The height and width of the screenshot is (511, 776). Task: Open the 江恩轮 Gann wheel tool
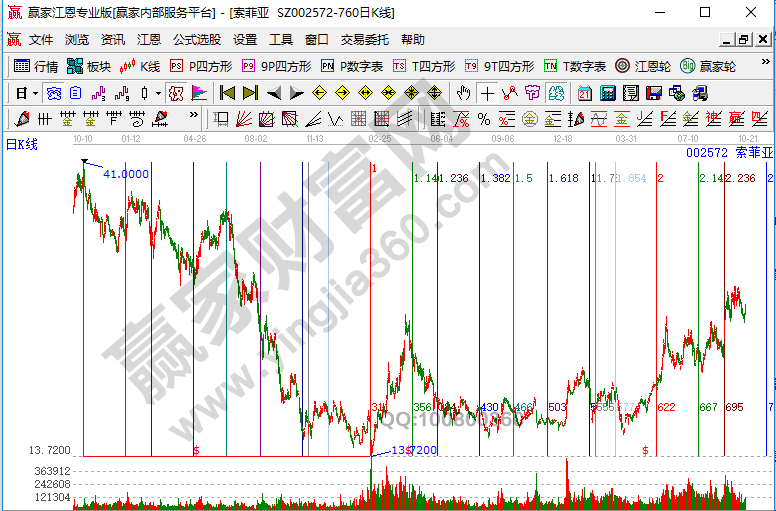(643, 66)
